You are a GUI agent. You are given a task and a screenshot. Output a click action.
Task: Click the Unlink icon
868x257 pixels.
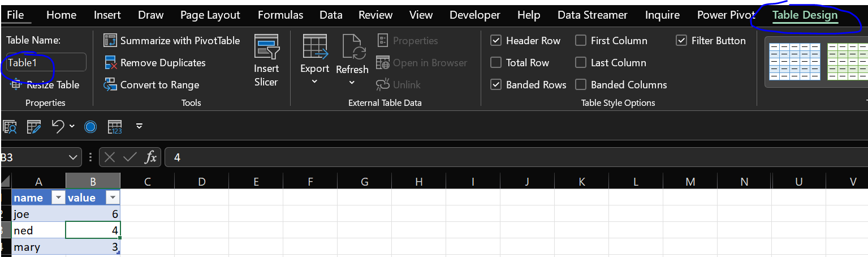tap(383, 85)
